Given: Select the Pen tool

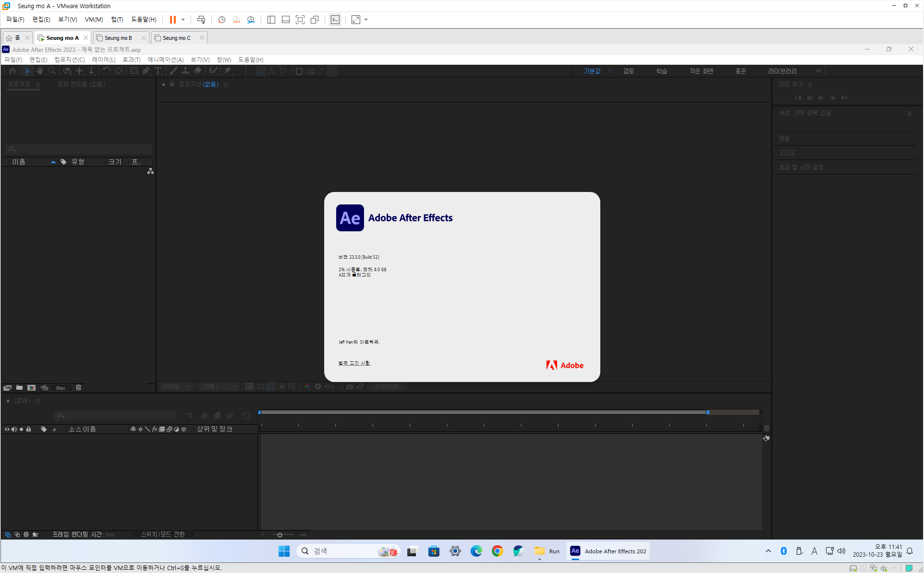Looking at the screenshot, I should 146,71.
